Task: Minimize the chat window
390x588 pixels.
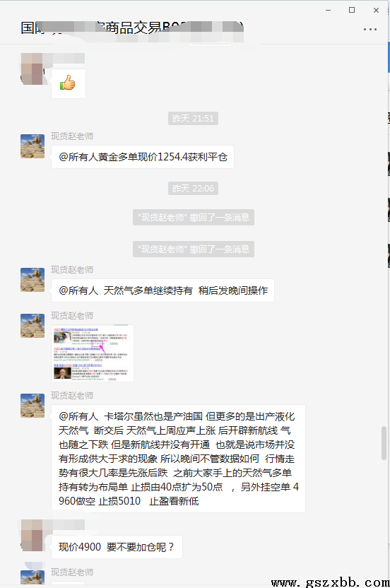Action: click(x=328, y=10)
